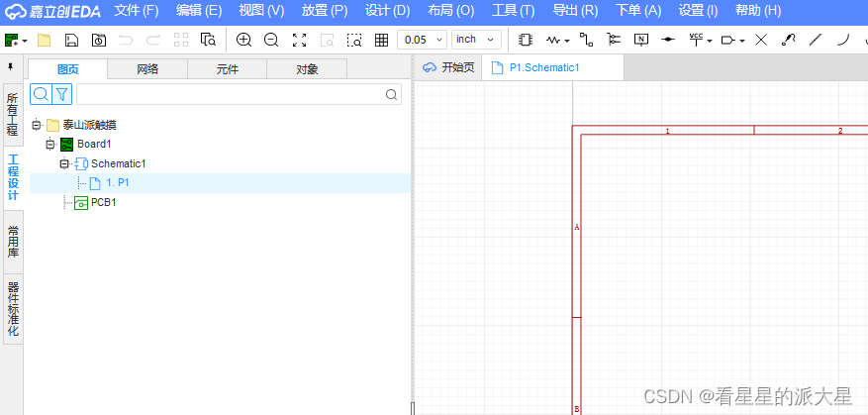Place no-connect X marker
The image size is (868, 415).
click(x=761, y=40)
